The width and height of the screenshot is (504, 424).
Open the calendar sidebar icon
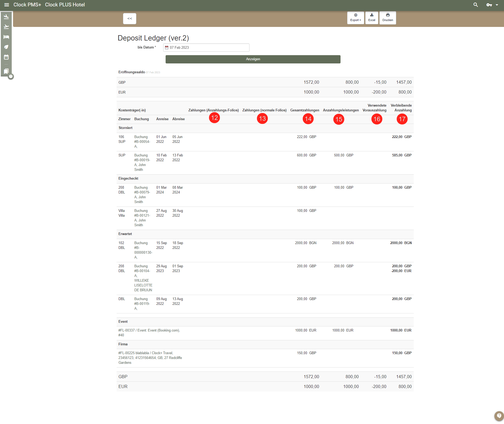pyautogui.click(x=6, y=57)
